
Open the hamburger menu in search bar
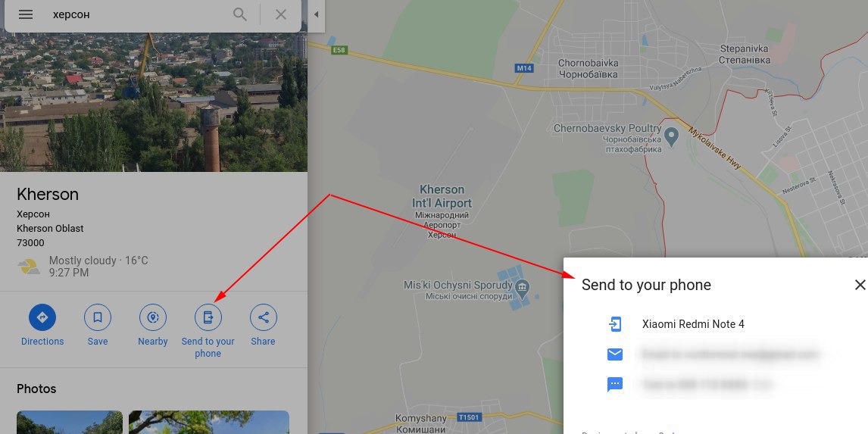(26, 14)
